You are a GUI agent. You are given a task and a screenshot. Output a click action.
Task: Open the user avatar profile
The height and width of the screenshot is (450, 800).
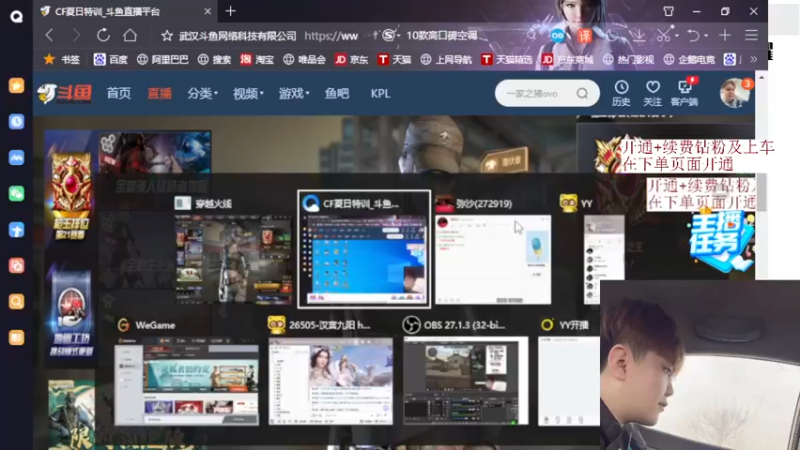734,93
